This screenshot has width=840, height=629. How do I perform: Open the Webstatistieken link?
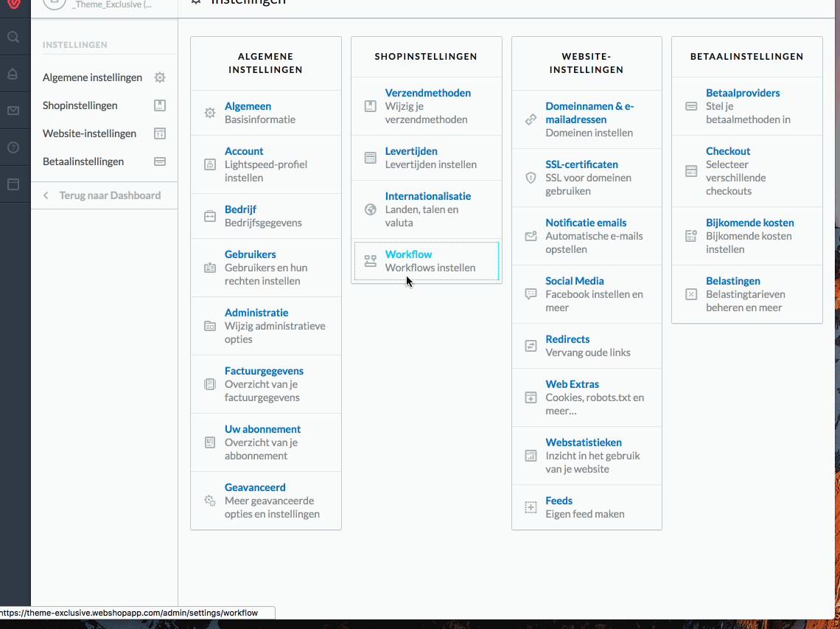tap(584, 442)
